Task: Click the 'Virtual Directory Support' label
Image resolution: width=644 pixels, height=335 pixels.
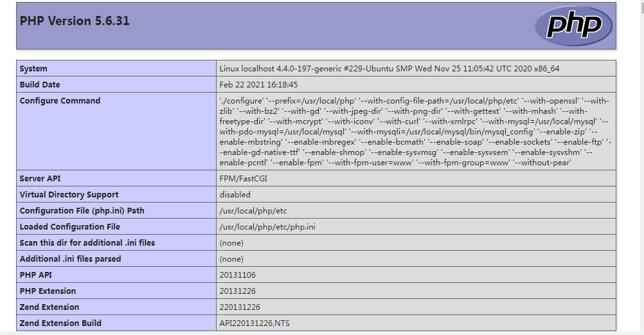Action: pos(69,195)
